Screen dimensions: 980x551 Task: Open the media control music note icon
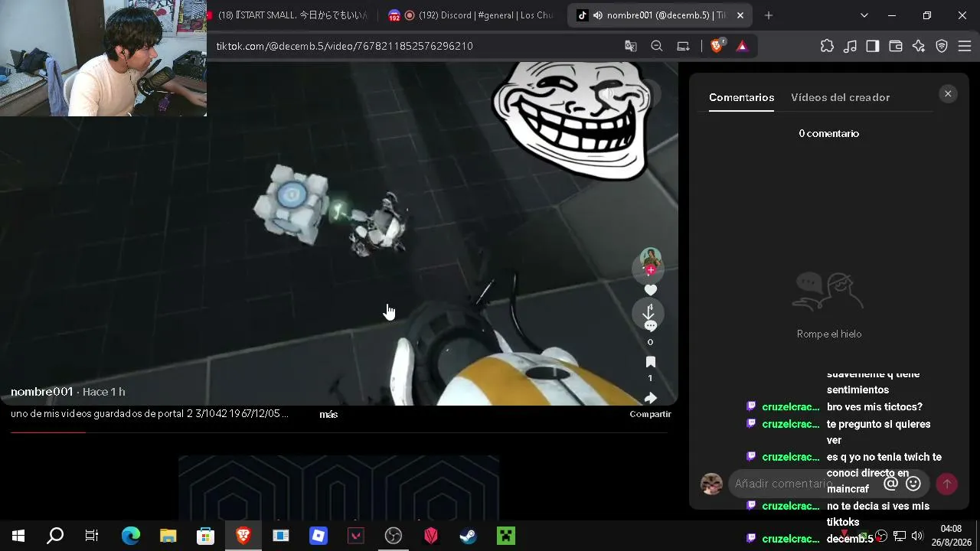[850, 46]
